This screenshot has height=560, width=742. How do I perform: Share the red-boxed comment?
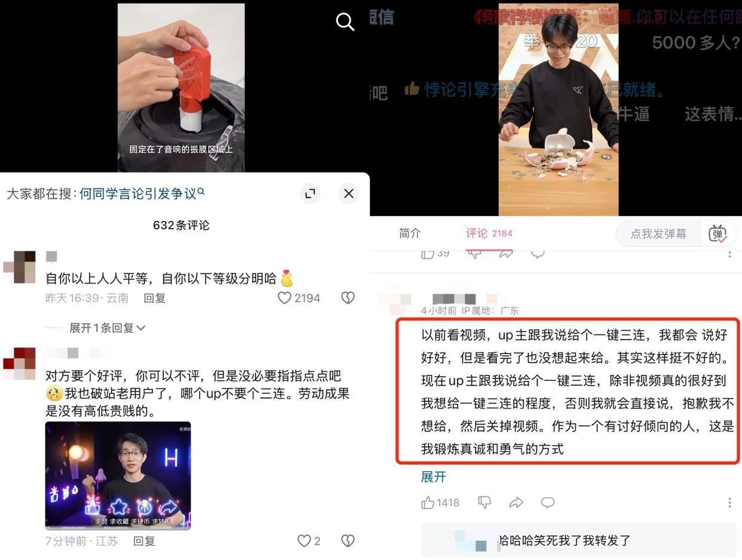516,503
